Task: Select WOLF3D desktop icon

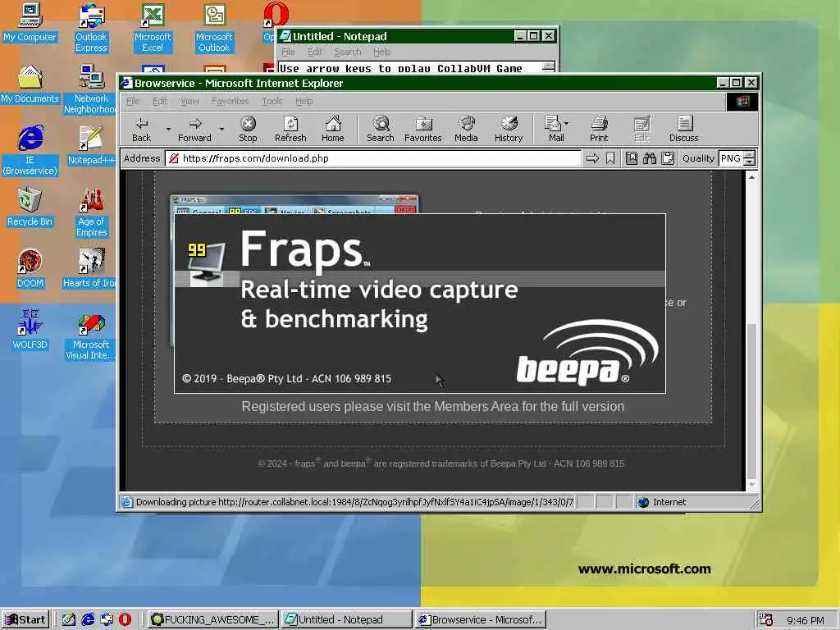Action: coord(30,330)
